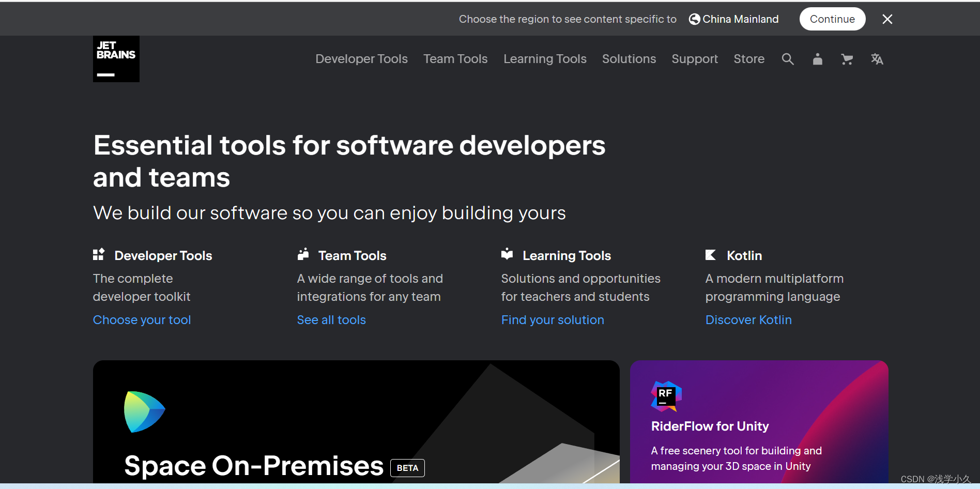Image resolution: width=980 pixels, height=489 pixels.
Task: Open the Space On-Premises title
Action: 254,466
